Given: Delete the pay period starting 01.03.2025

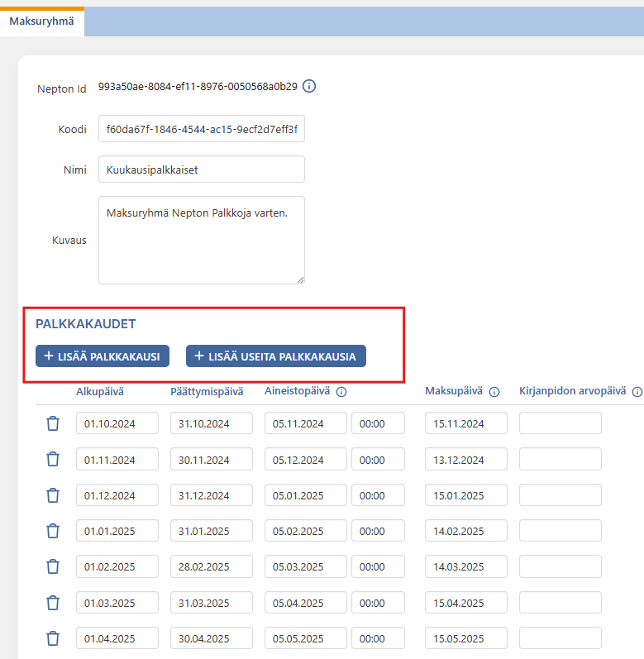Looking at the screenshot, I should coord(53,602).
